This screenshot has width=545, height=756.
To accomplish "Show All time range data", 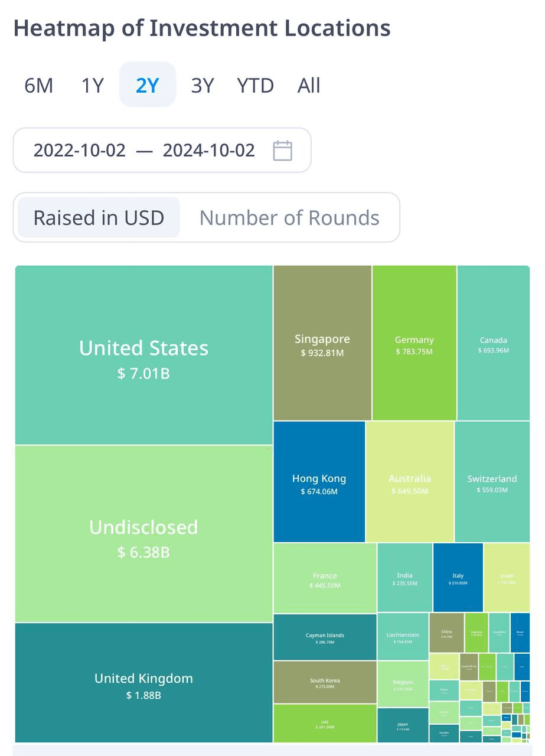I will click(x=309, y=85).
